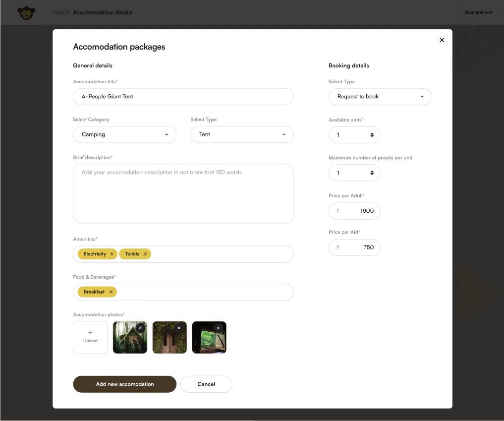Open the Select Category dropdown

pos(124,134)
